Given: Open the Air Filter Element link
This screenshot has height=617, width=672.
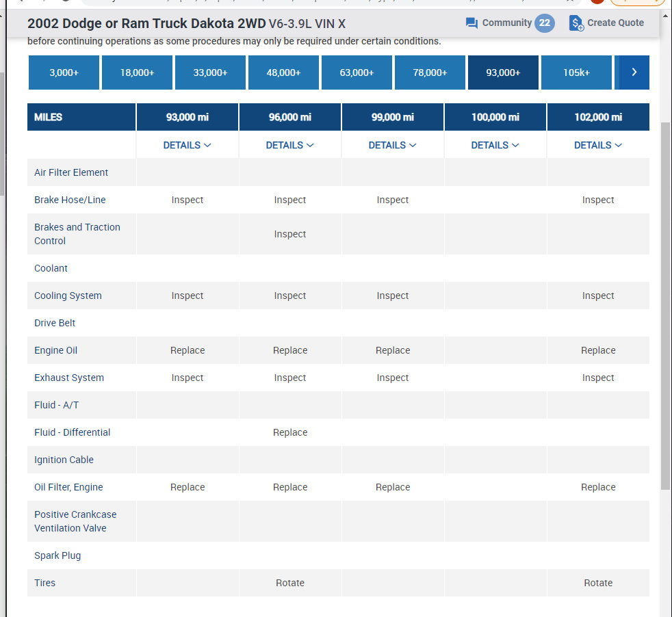Looking at the screenshot, I should click(x=71, y=172).
